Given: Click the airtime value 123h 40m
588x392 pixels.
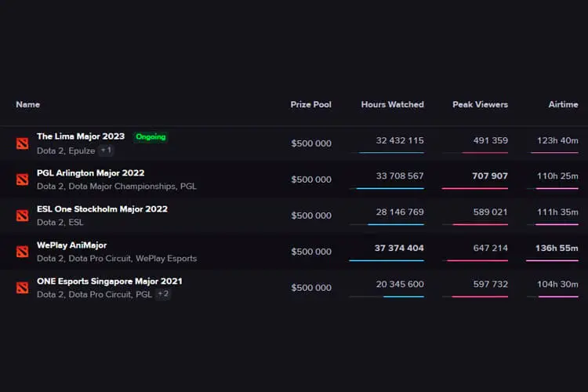Looking at the screenshot, I should [x=557, y=140].
